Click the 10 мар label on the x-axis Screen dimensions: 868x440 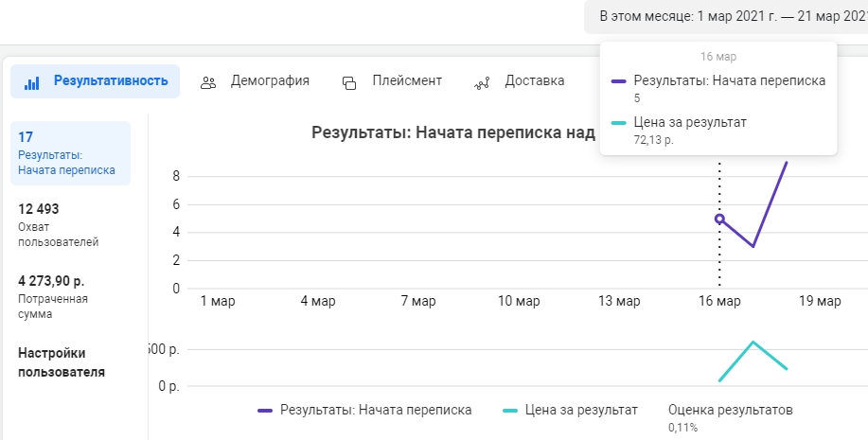[x=519, y=301]
